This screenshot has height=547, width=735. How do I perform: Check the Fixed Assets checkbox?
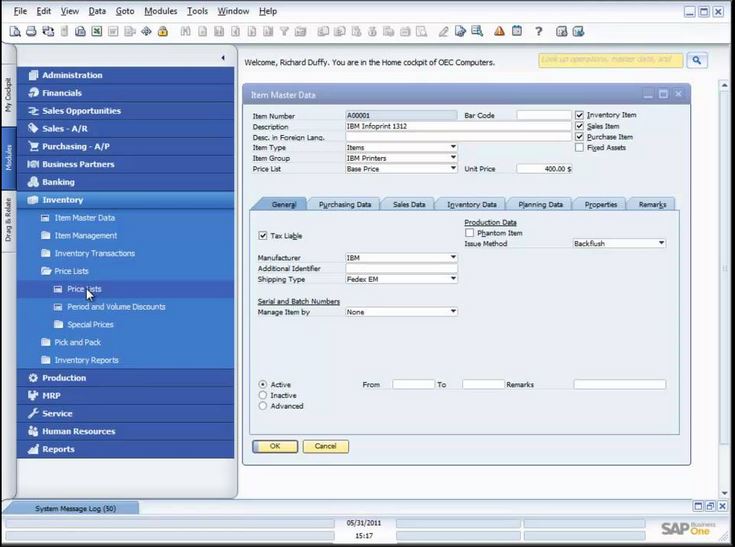coord(579,148)
